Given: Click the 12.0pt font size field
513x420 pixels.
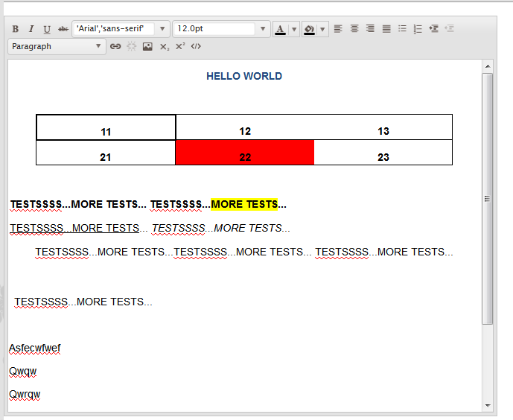Looking at the screenshot, I should point(214,29).
